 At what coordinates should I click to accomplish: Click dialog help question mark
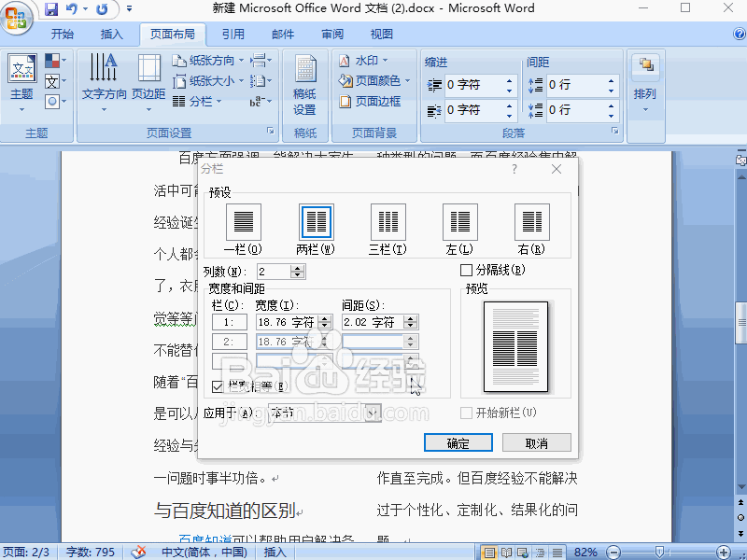tap(514, 169)
